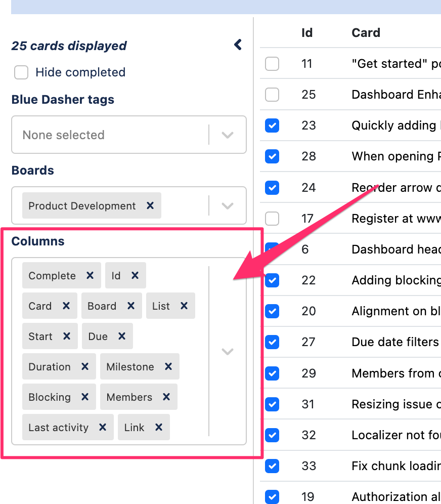Check the row for card 11
Viewport: 441px width, 504px height.
click(x=272, y=64)
